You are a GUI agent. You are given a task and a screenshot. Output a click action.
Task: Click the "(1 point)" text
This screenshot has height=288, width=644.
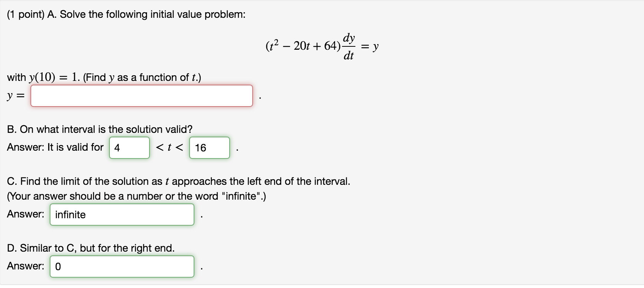click(x=26, y=14)
